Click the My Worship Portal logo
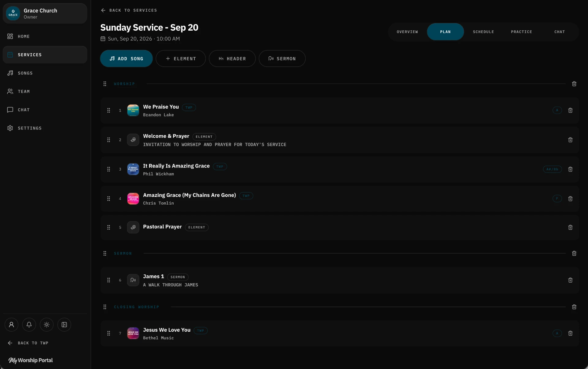Viewport: 588px width, 369px height. tap(31, 360)
